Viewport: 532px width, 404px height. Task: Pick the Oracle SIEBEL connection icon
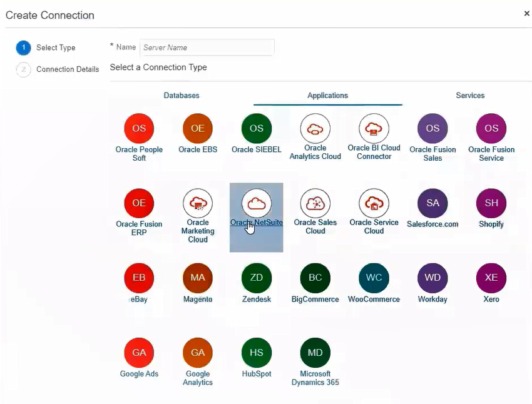point(257,128)
